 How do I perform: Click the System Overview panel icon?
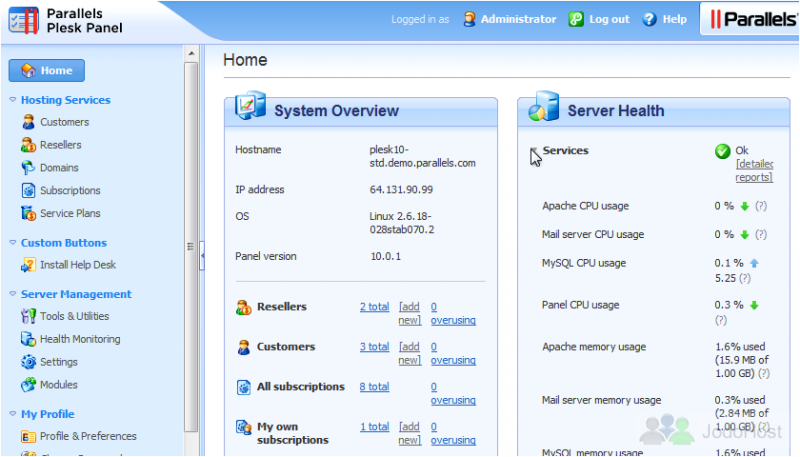pyautogui.click(x=251, y=106)
